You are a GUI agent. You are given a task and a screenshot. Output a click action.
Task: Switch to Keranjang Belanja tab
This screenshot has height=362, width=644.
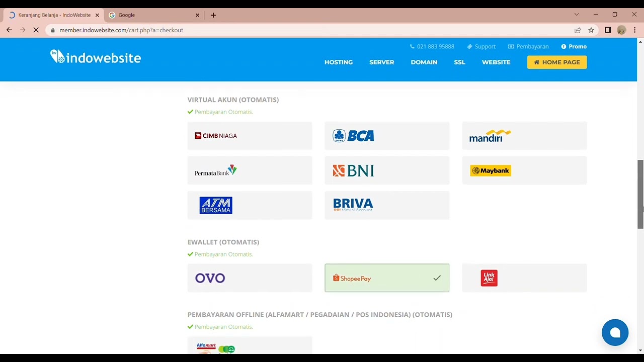54,15
